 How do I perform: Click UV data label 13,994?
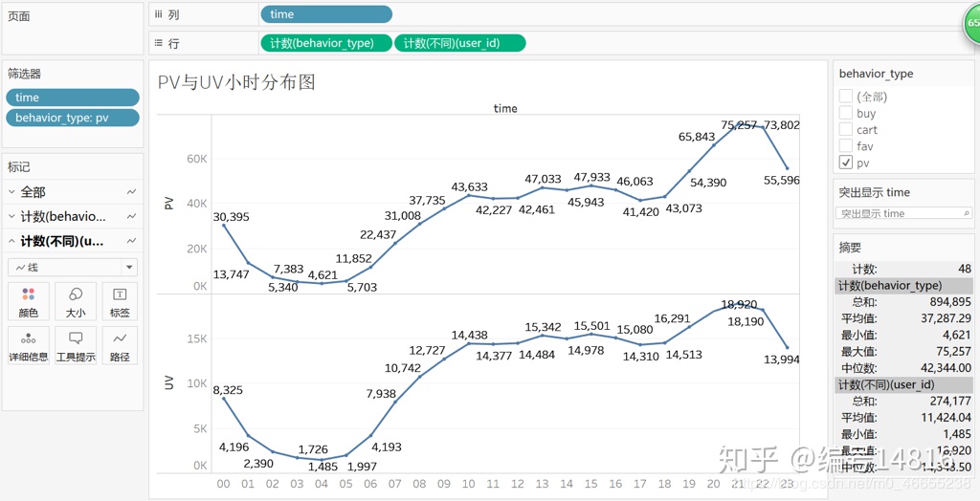coord(781,359)
